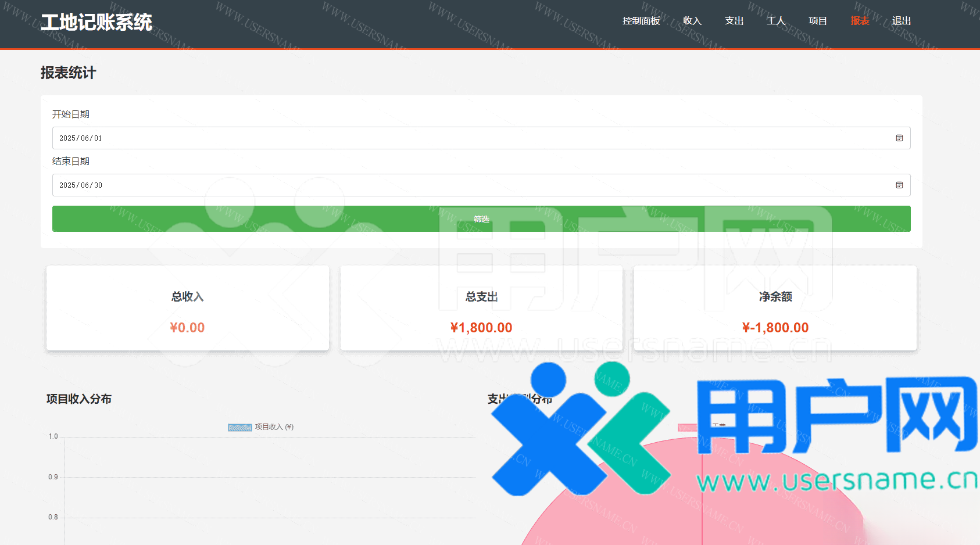Open the end date calendar picker icon
The height and width of the screenshot is (545, 980).
pyautogui.click(x=899, y=185)
